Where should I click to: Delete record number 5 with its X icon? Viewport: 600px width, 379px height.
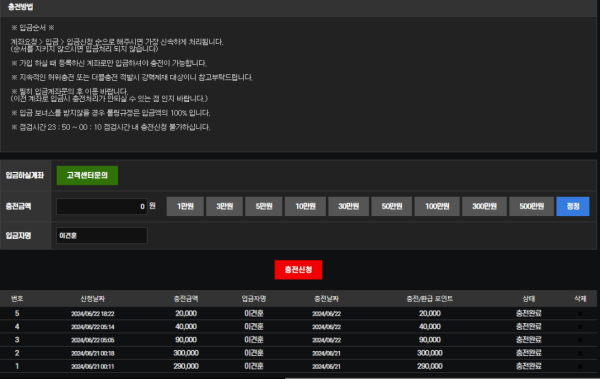(580, 314)
